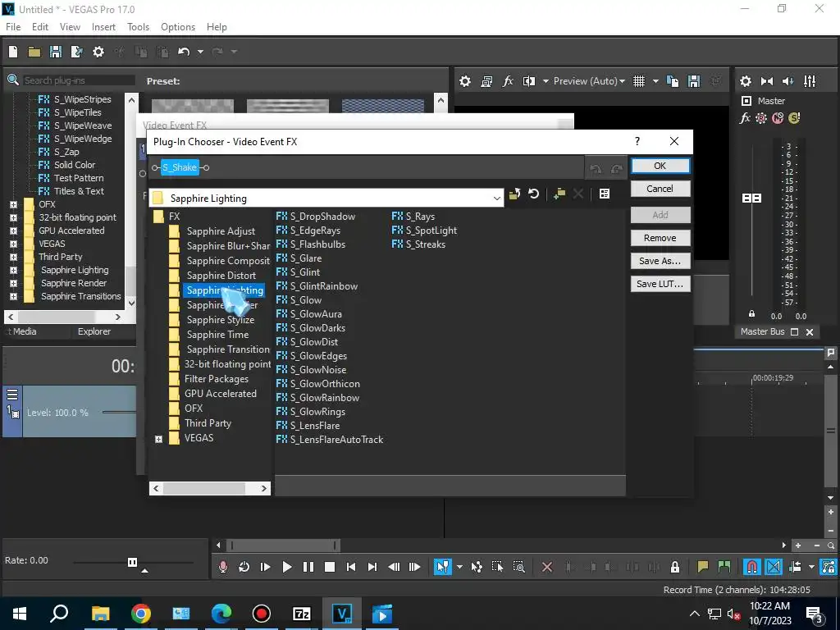Screen dimensions: 840x630
Task: Open the Insert menu
Action: click(103, 27)
